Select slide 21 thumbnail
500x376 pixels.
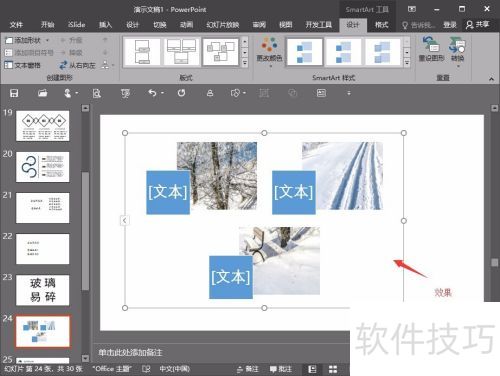click(x=43, y=208)
